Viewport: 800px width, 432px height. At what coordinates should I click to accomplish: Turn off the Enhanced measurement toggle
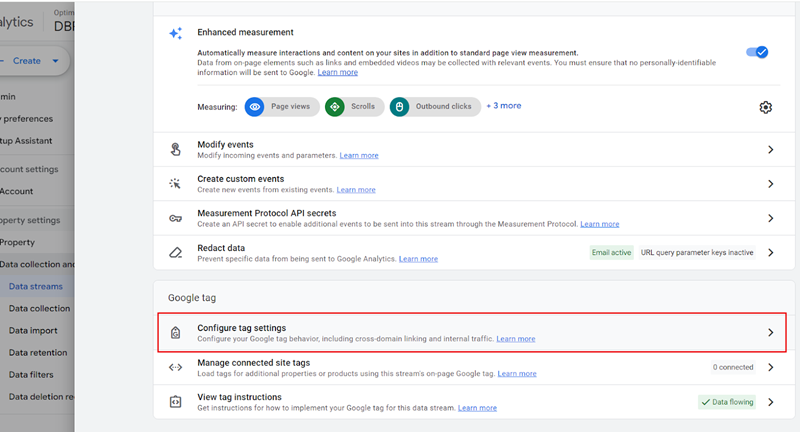(757, 52)
